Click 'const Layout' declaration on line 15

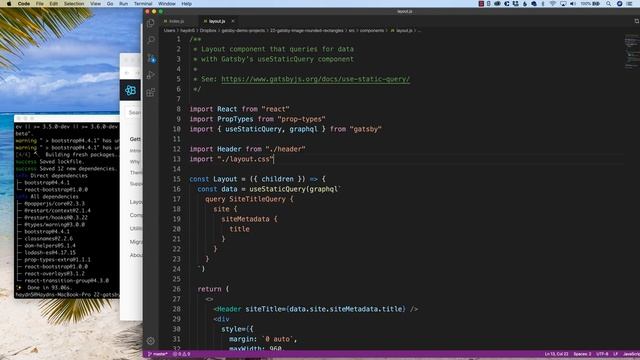(x=213, y=179)
